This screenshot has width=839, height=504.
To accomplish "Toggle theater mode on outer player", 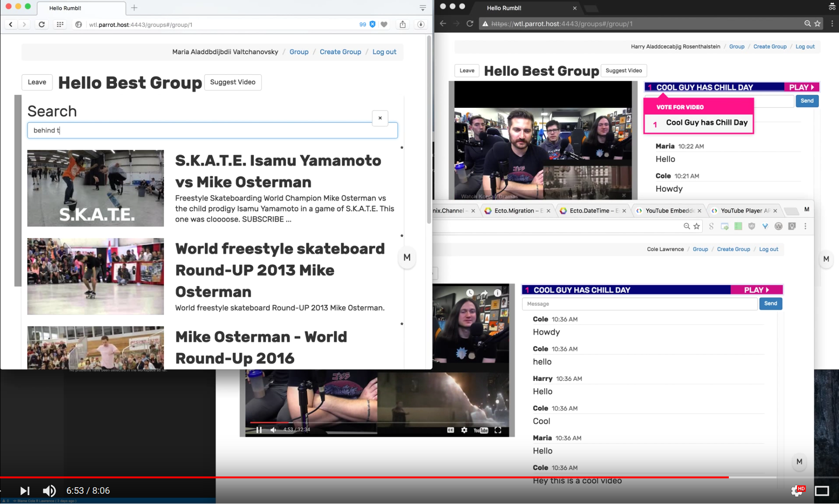I will tap(822, 490).
